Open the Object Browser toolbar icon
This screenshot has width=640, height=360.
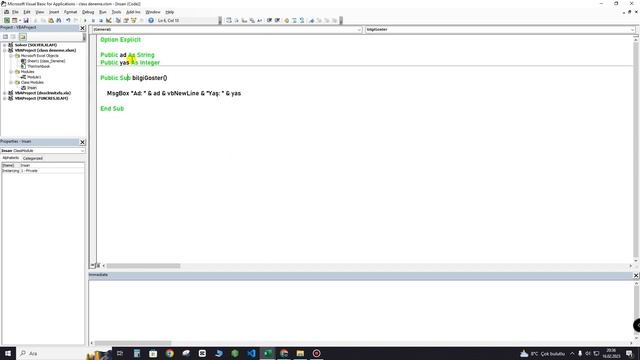133,20
